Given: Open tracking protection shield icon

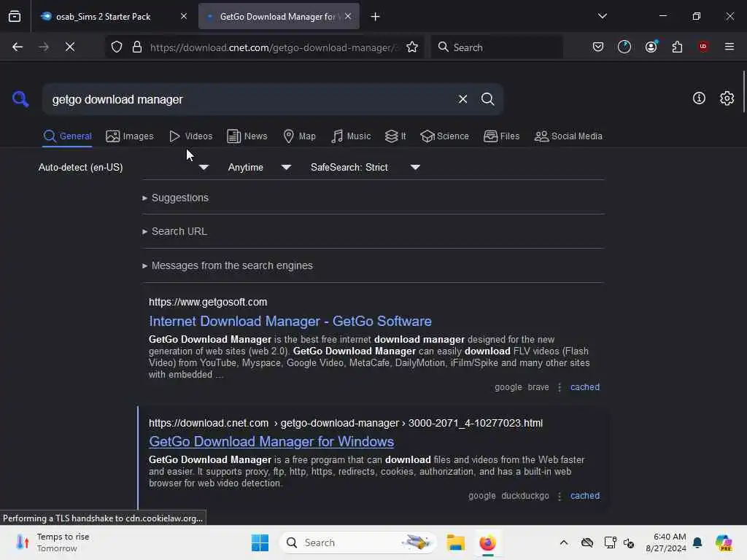Looking at the screenshot, I should coord(117,47).
